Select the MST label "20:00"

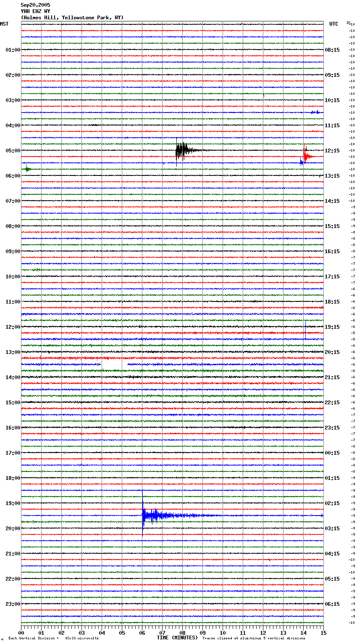point(13,529)
